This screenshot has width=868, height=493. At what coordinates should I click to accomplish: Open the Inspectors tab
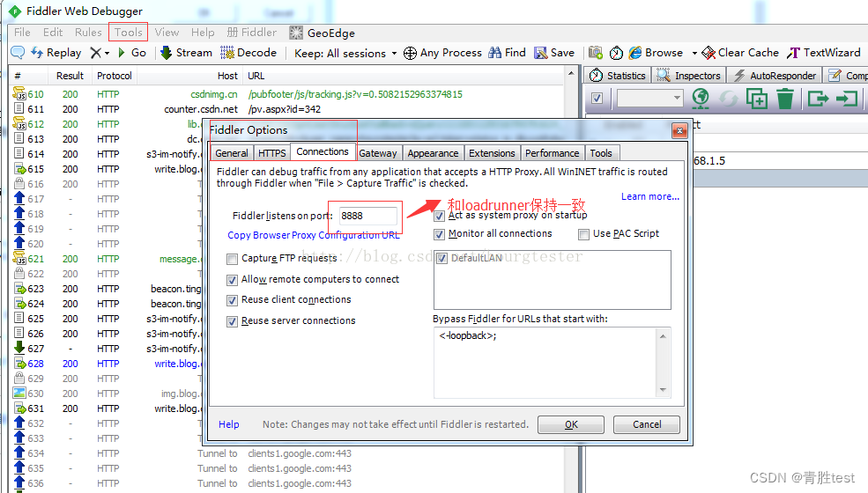tap(689, 75)
